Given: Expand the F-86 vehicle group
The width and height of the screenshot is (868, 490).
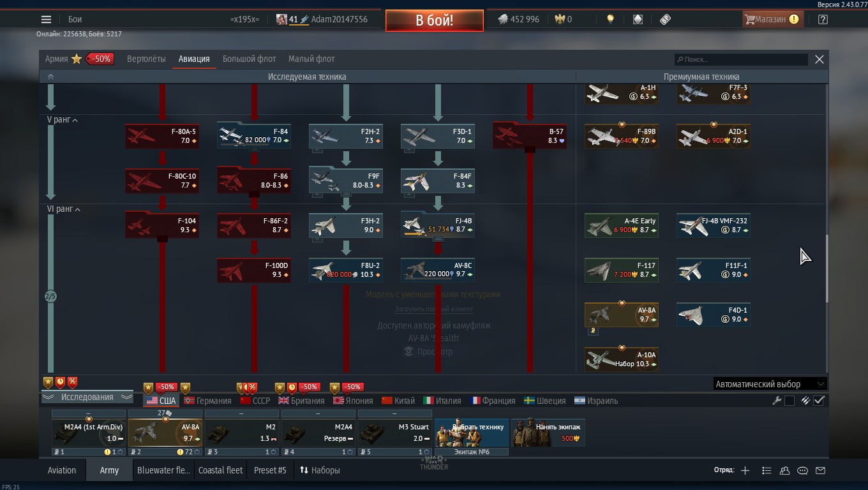Looking at the screenshot, I should [254, 195].
